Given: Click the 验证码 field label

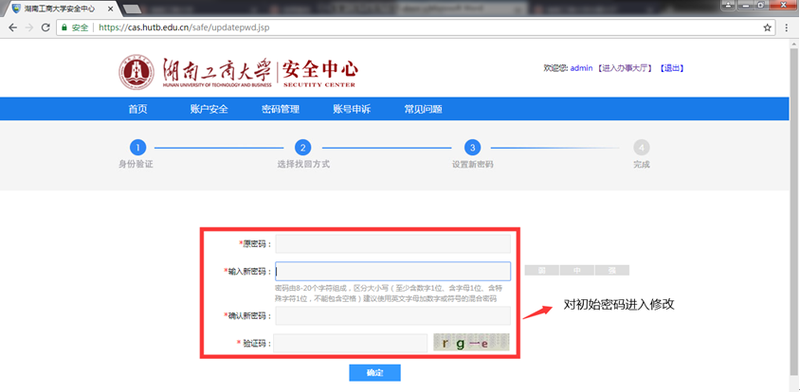Looking at the screenshot, I should click(254, 343).
